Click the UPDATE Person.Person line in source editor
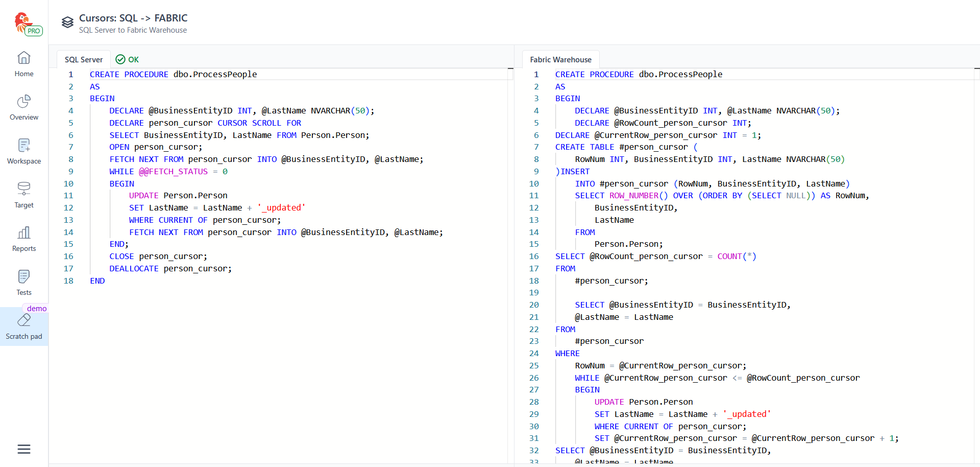 178,196
